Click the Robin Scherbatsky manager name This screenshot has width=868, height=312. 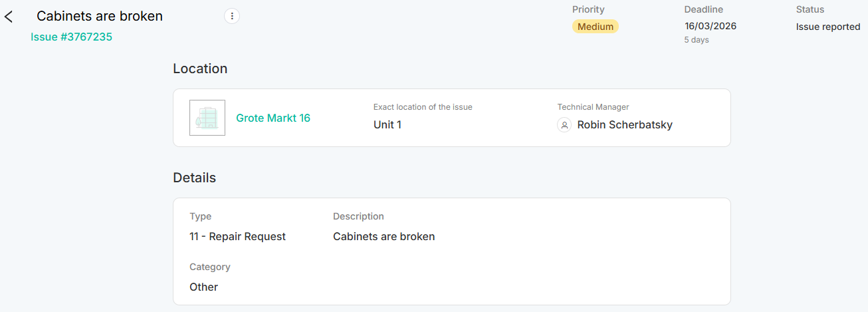click(x=624, y=124)
